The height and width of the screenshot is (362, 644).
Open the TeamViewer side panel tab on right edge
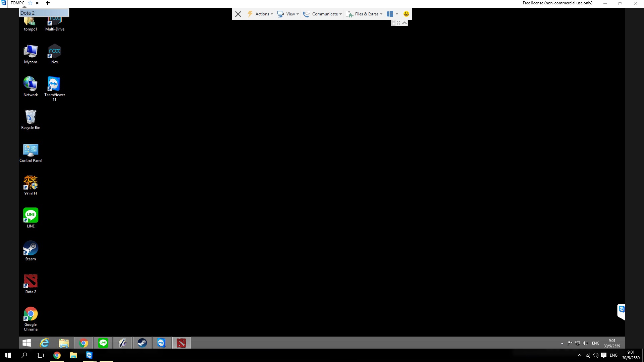click(x=621, y=312)
